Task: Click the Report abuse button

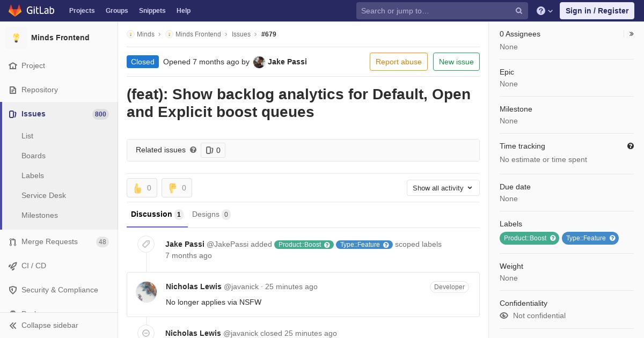Action: coord(399,62)
